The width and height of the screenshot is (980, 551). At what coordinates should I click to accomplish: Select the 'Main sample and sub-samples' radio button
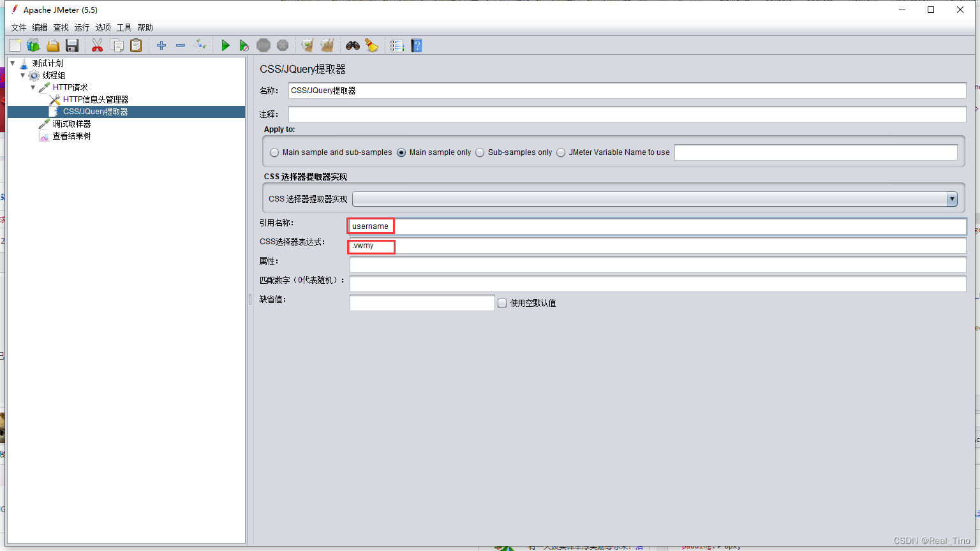click(274, 152)
